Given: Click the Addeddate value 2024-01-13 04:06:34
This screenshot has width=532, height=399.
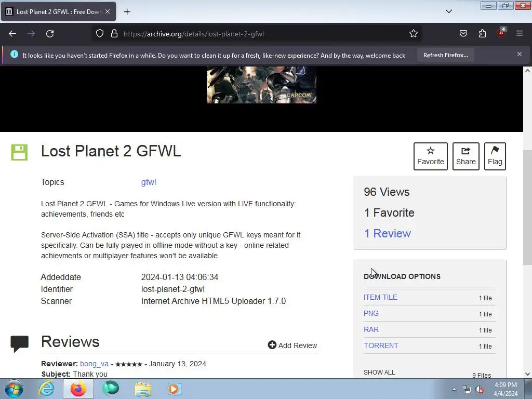Looking at the screenshot, I should point(179,277).
